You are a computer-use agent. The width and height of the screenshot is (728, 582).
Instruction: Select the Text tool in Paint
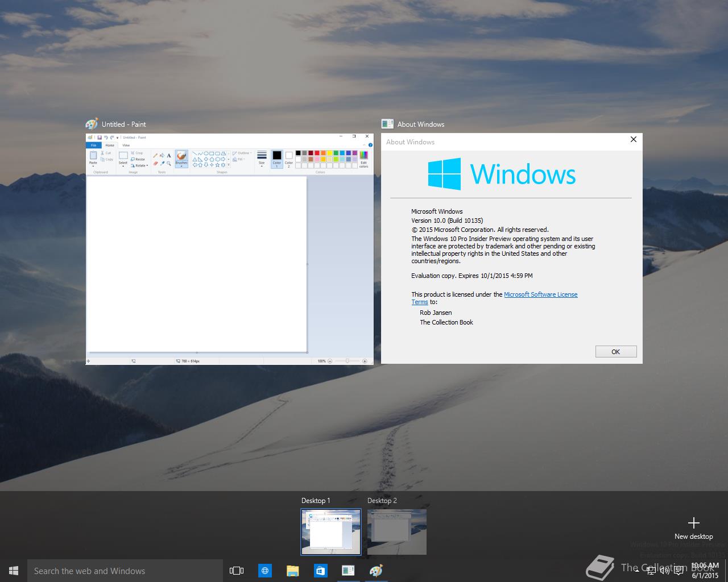point(169,156)
